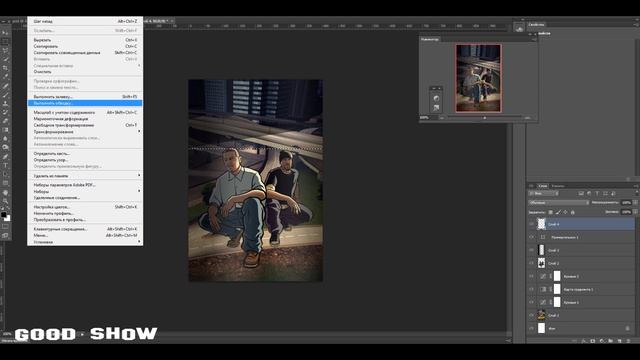The height and width of the screenshot is (360, 640).
Task: Click the new adjustment layer icon
Action: coord(602,341)
